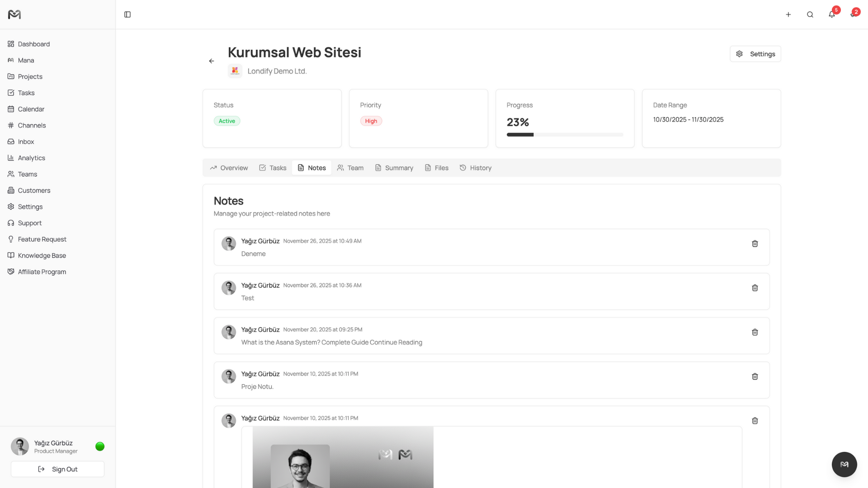This screenshot has width=868, height=488.
Task: Switch to the Team tab
Action: pos(350,168)
